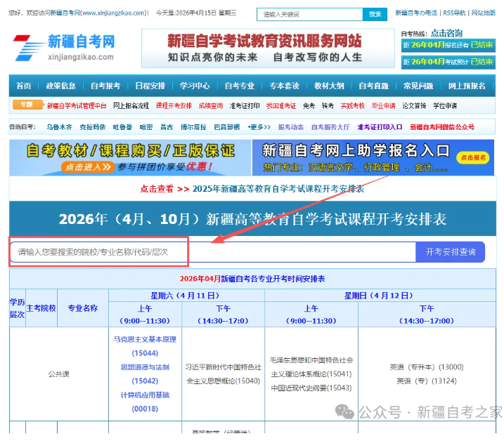Open 转考 link
Screen dimensions: 504x441
pos(328,106)
